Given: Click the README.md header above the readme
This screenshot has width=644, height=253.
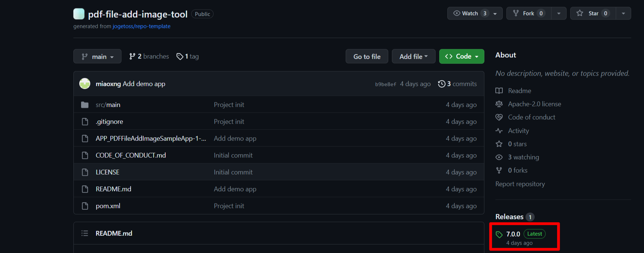Looking at the screenshot, I should pyautogui.click(x=114, y=233).
